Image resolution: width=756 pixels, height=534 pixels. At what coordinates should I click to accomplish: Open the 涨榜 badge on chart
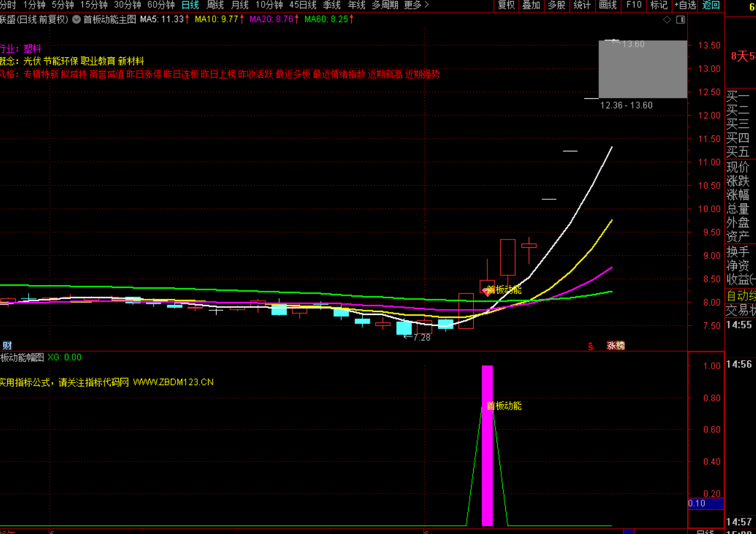tap(616, 345)
